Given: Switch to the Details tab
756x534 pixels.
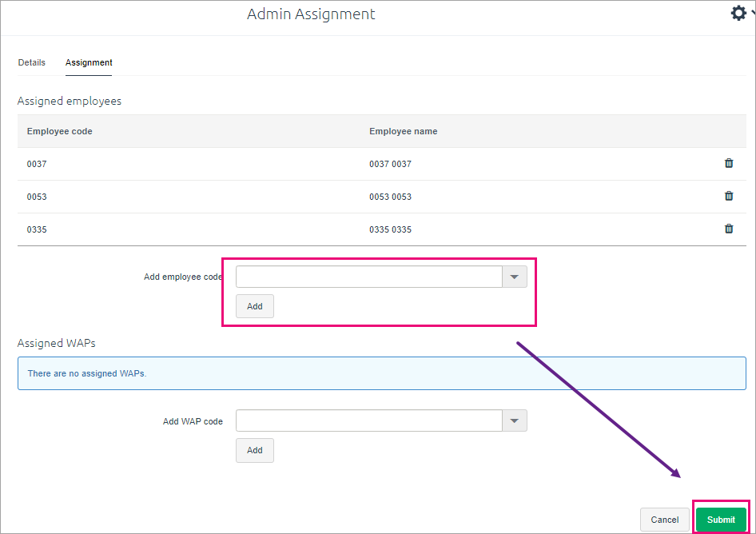Looking at the screenshot, I should click(x=32, y=62).
